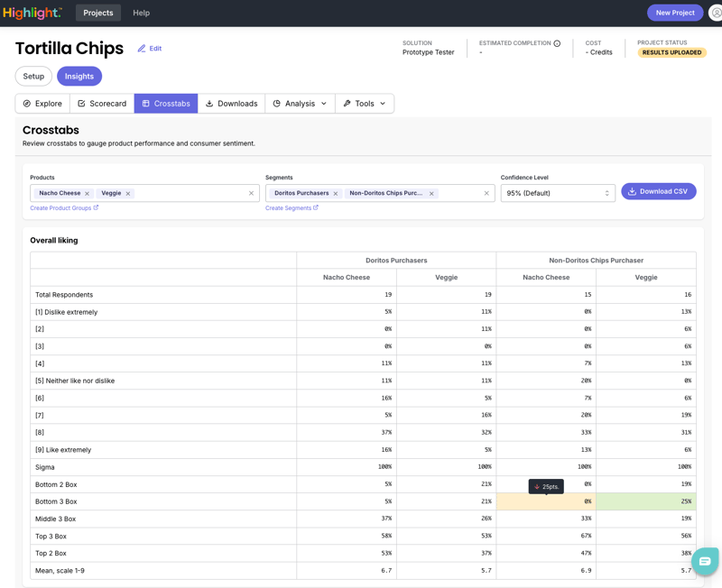Click the Estimated Completion info icon
The image size is (722, 588).
[x=557, y=43]
